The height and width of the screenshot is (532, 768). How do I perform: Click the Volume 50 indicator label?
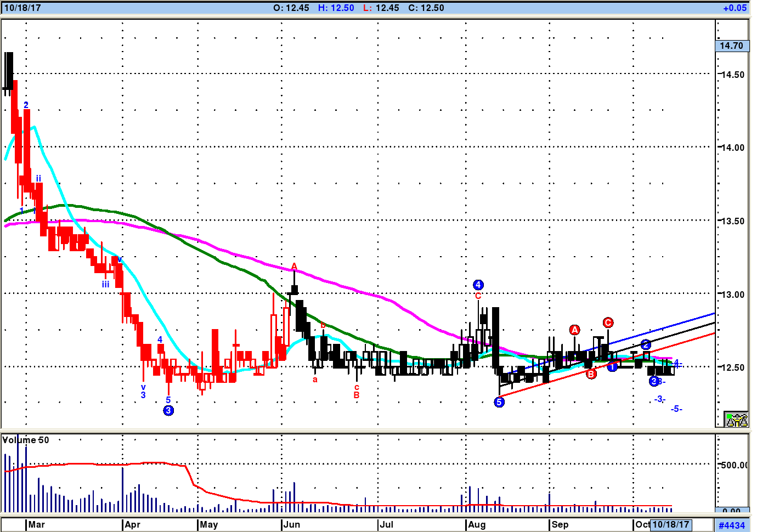click(26, 440)
